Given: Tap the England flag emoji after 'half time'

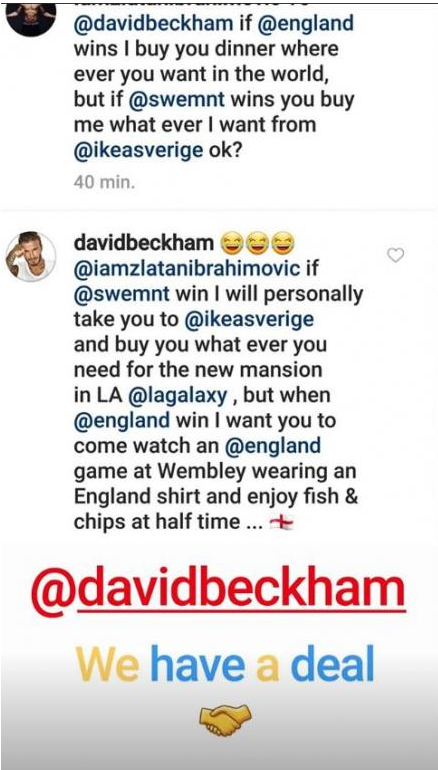Looking at the screenshot, I should click(x=282, y=523).
